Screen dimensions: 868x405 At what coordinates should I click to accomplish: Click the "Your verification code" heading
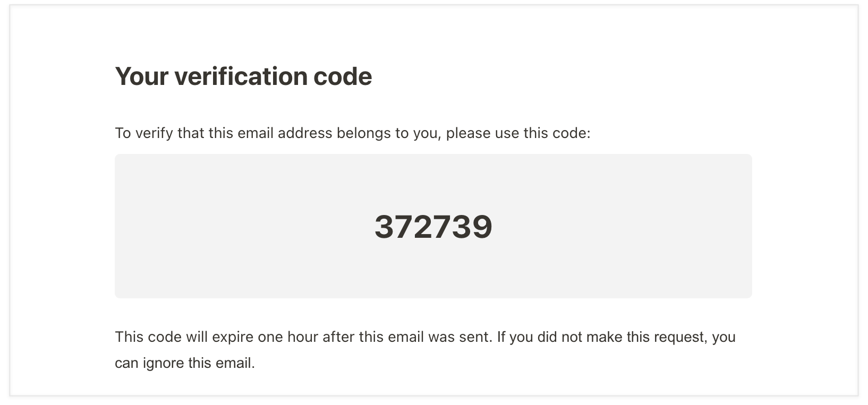[243, 76]
